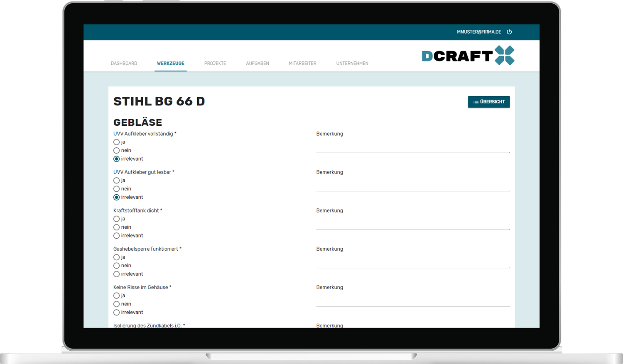The image size is (623, 364).
Task: Pick nein for Gashebelsperre funktioniert
Action: 117,266
